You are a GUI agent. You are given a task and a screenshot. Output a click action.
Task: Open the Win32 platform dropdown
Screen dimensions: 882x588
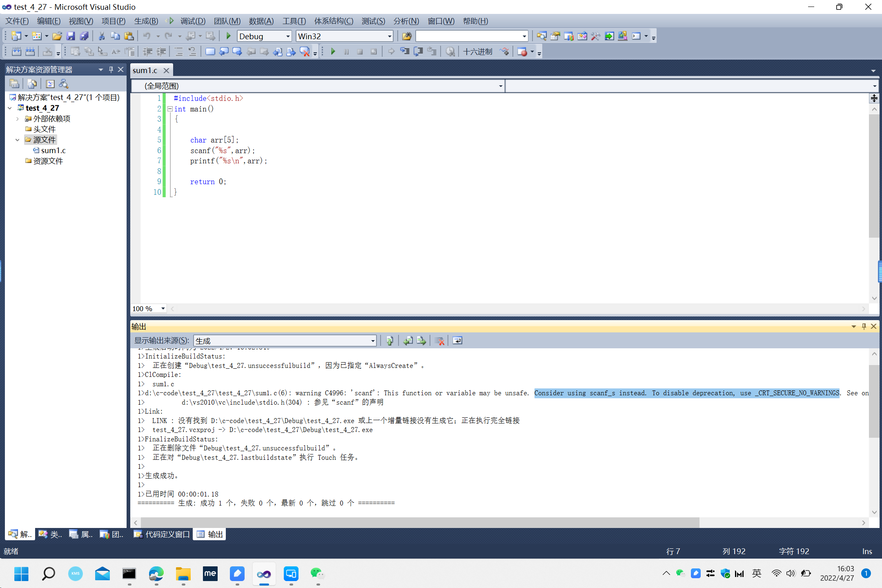tap(390, 36)
